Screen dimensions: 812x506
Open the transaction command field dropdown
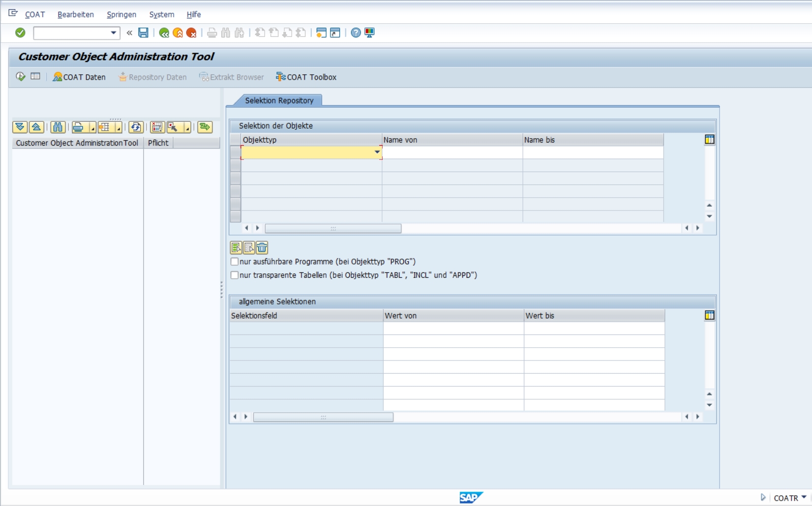114,33
